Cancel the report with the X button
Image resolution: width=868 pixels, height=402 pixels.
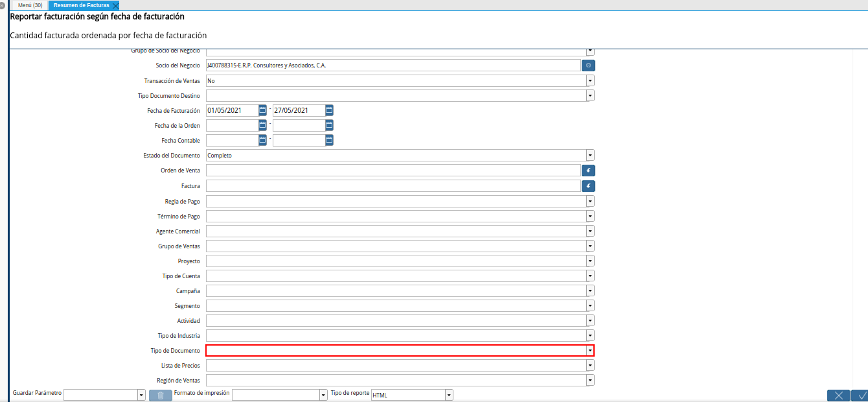click(x=838, y=396)
